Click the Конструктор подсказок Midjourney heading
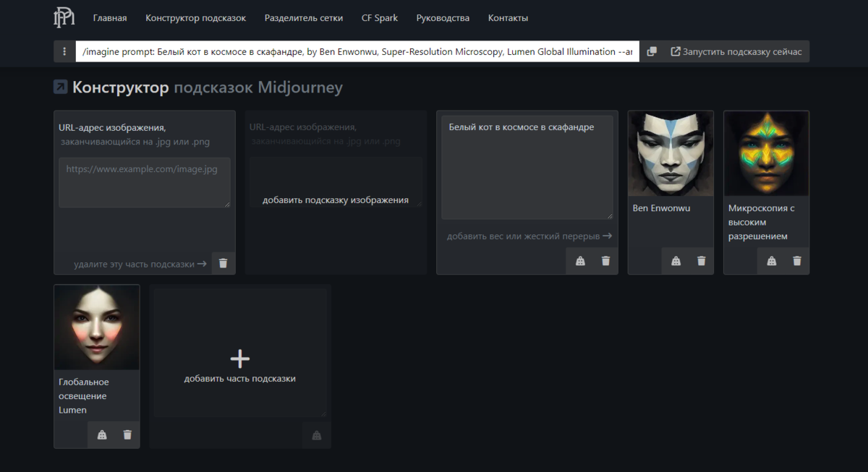Screen dimensions: 868x472 click(x=208, y=87)
